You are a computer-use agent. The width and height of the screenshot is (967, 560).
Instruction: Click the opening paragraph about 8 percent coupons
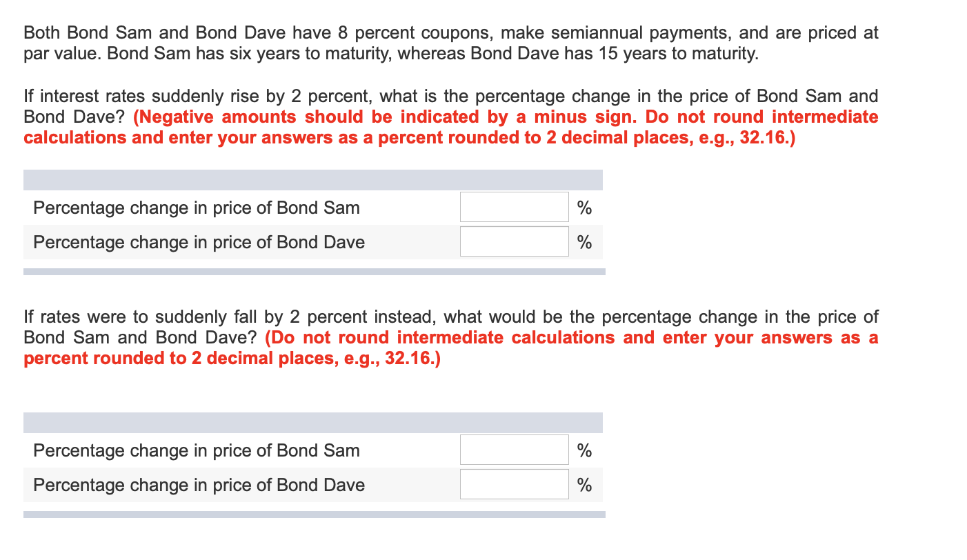(x=450, y=43)
